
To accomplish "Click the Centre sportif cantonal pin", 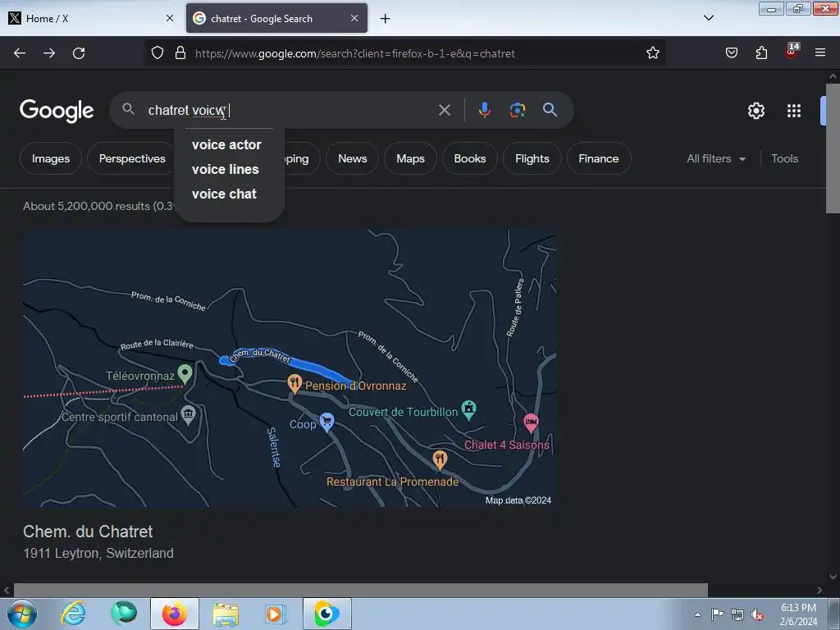I will (x=188, y=414).
